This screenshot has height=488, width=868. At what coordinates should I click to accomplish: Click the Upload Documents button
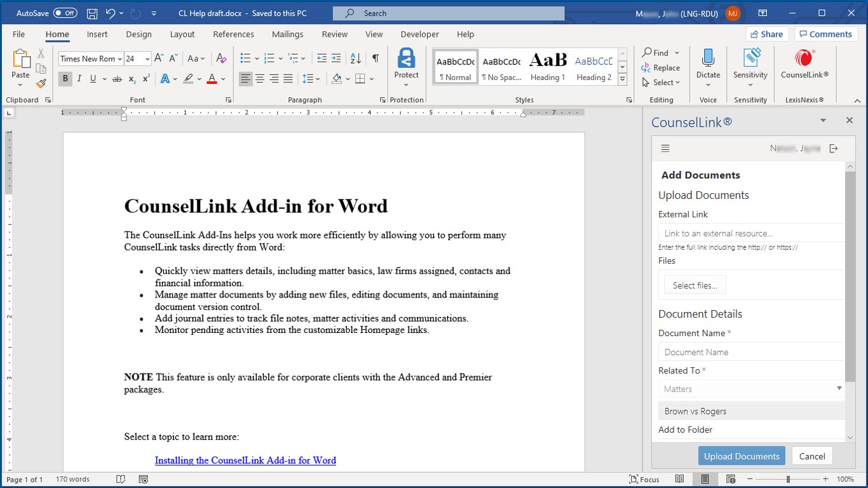(x=742, y=456)
